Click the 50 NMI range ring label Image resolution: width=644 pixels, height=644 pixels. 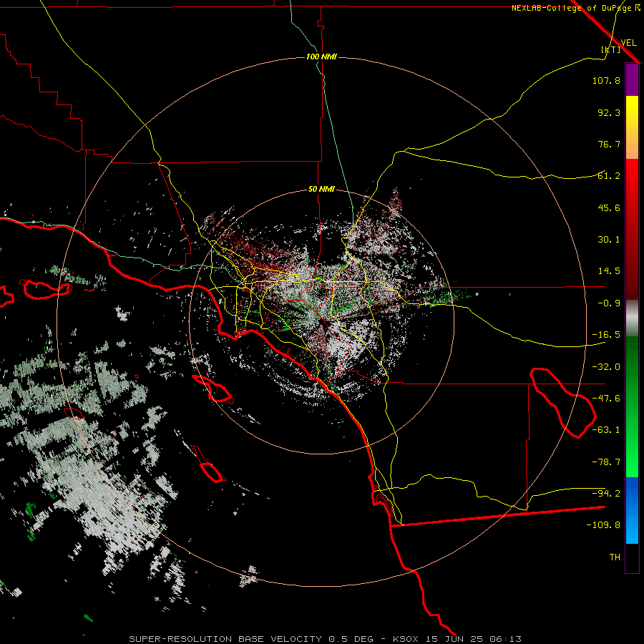[321, 190]
